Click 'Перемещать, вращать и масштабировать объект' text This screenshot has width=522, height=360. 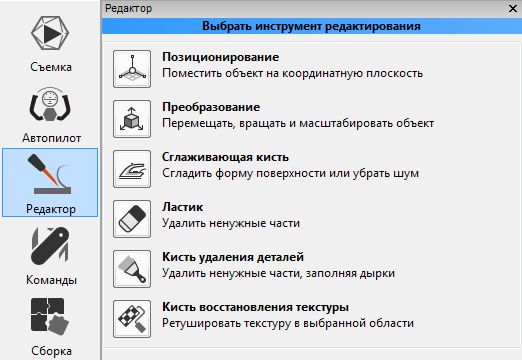tap(298, 123)
